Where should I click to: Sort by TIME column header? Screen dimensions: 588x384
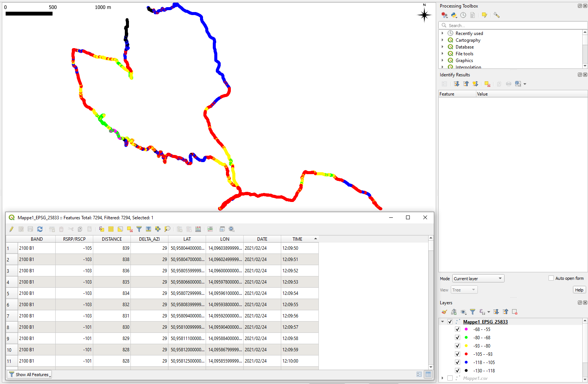tap(300, 239)
